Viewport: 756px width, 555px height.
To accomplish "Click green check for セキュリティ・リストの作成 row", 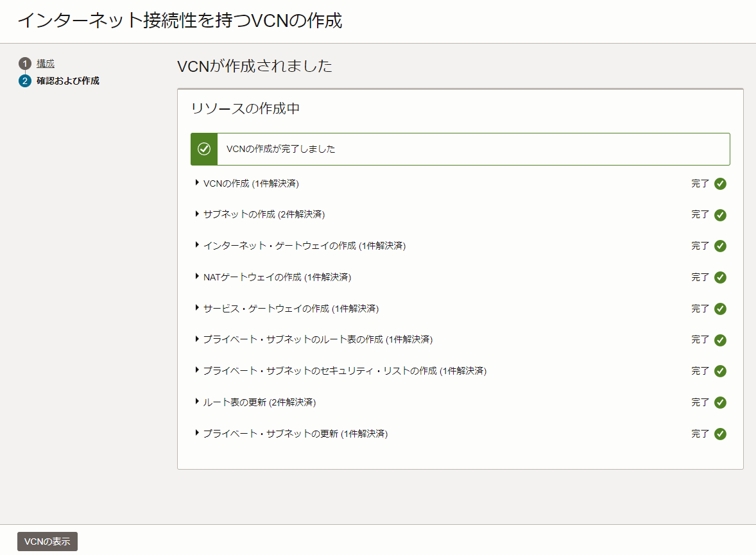I will click(x=720, y=371).
